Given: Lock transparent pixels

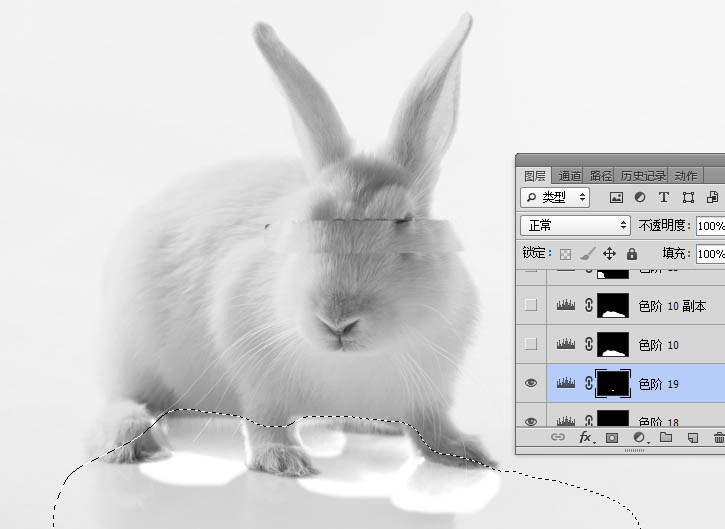Looking at the screenshot, I should (x=565, y=254).
